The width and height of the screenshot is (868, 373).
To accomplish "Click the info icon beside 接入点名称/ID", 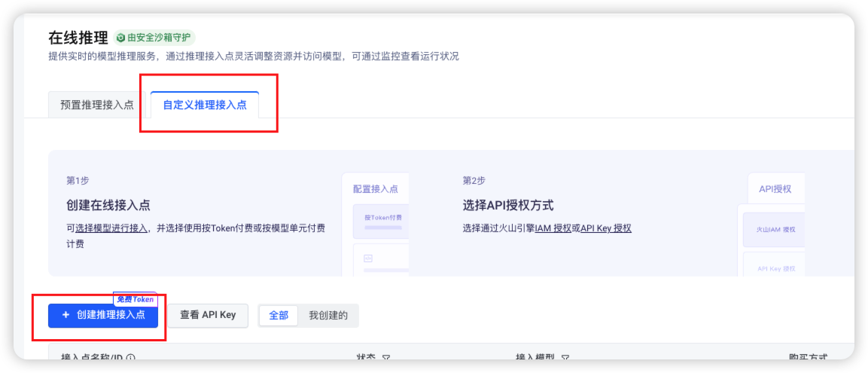I will 131,359.
